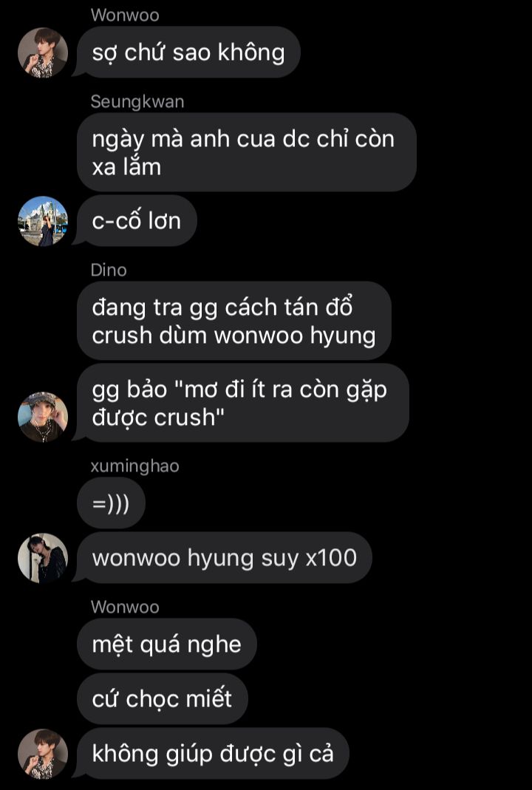Select message "wonwoo hyung suy x100"
The image size is (532, 790).
point(224,558)
